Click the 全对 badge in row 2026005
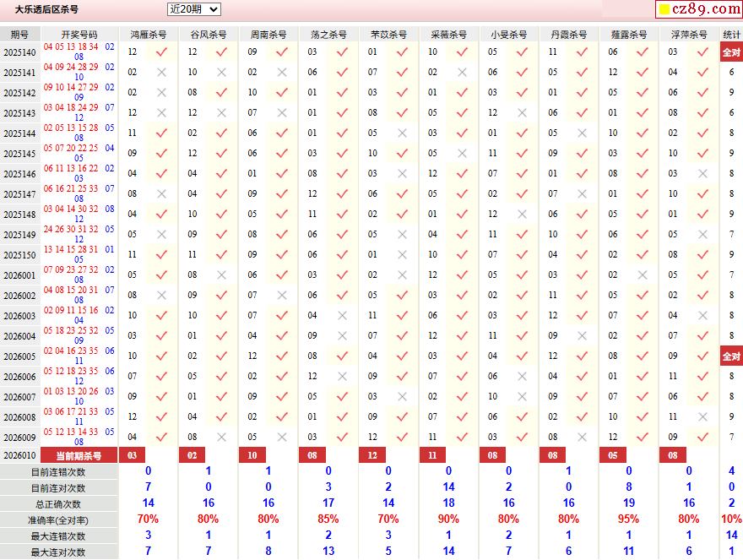Image resolution: width=743 pixels, height=560 pixels. (731, 356)
